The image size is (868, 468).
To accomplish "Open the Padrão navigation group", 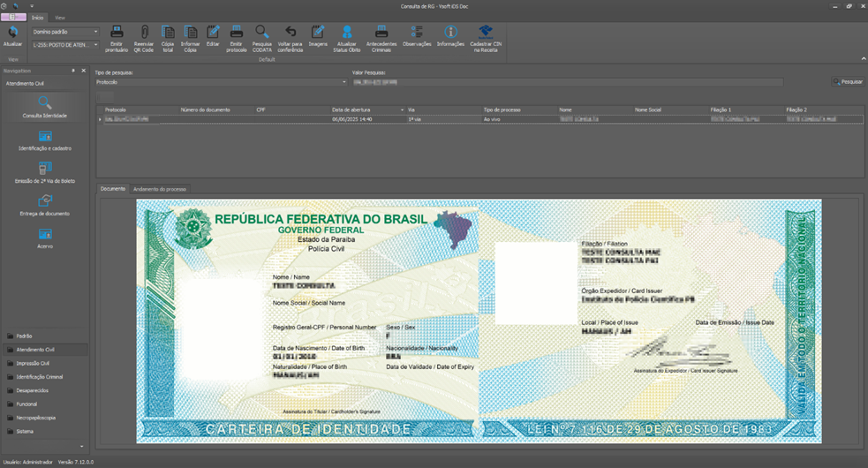I will (45, 336).
